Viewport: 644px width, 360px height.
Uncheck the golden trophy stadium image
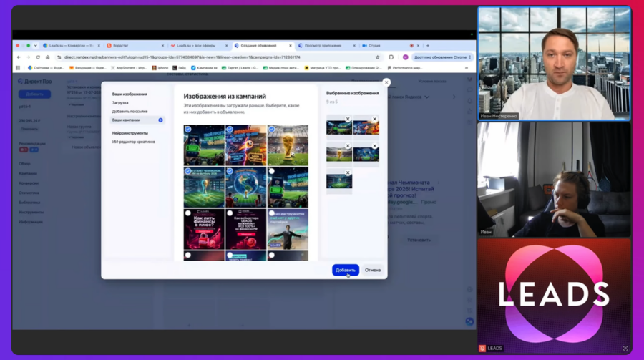(271, 129)
